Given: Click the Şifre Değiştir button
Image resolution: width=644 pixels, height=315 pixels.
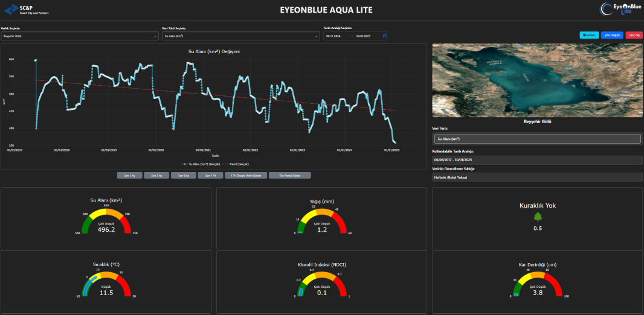Looking at the screenshot, I should pos(612,35).
